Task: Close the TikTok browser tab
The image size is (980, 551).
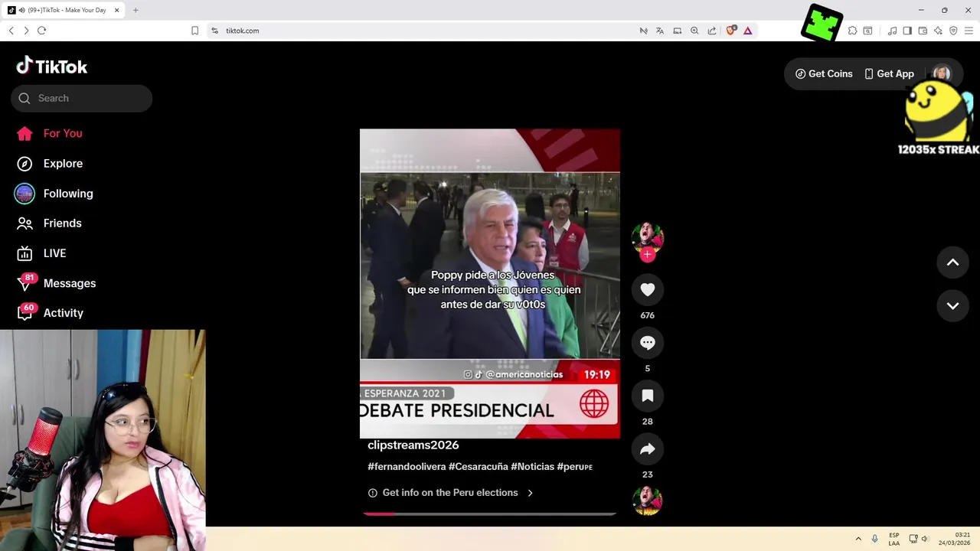Action: tap(117, 10)
